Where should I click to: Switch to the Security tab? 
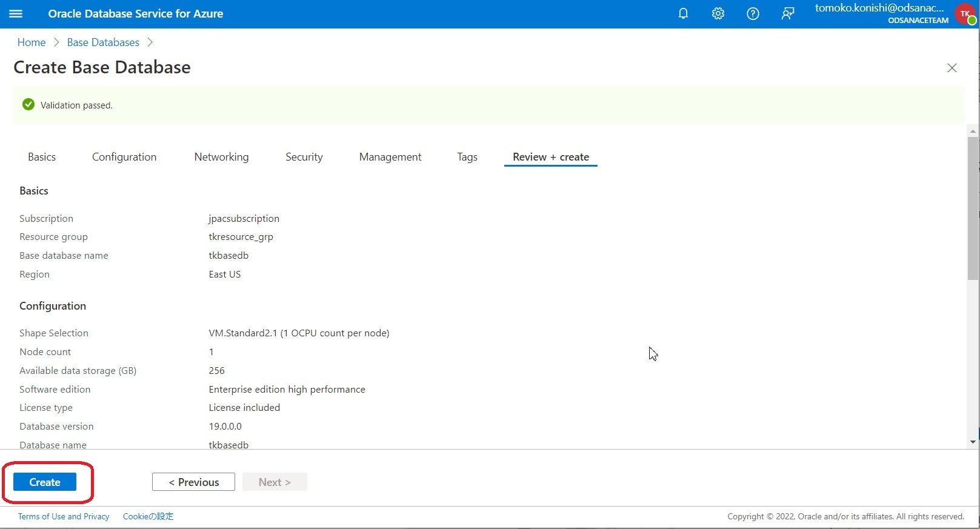[304, 157]
